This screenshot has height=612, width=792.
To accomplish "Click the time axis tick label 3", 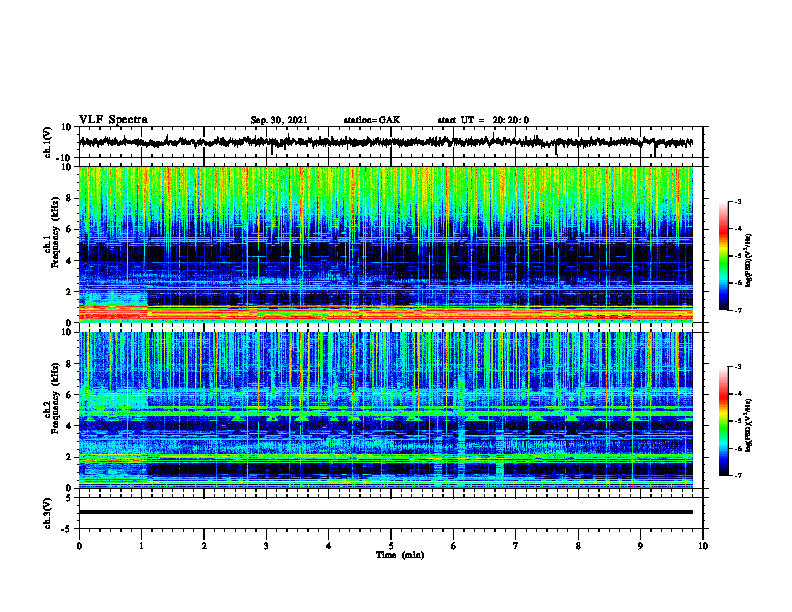I will pos(266,546).
